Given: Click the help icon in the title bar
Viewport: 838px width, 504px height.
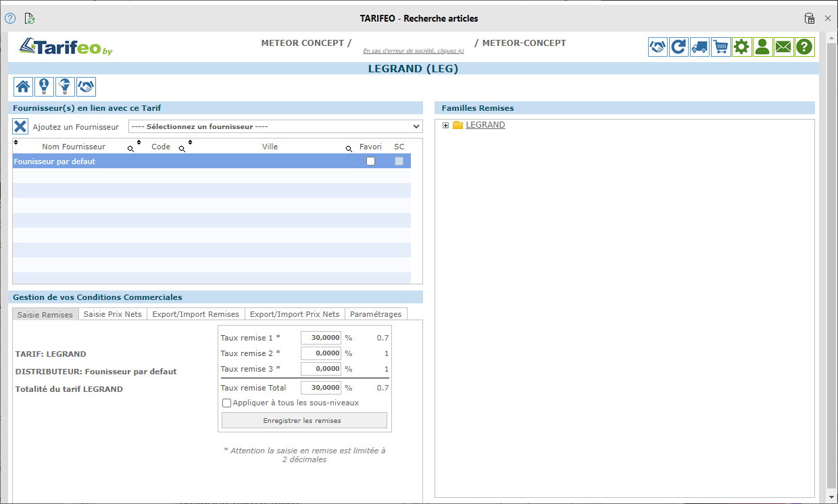Looking at the screenshot, I should pyautogui.click(x=10, y=18).
